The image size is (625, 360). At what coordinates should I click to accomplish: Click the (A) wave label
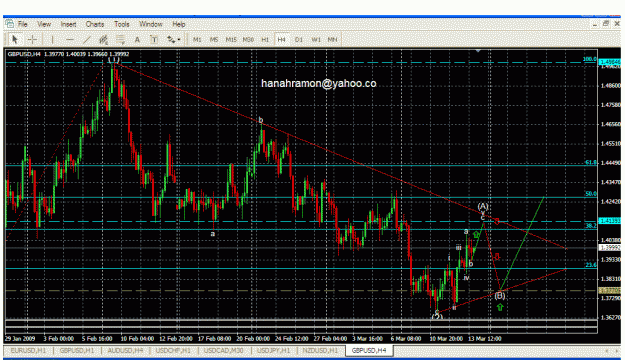(483, 207)
